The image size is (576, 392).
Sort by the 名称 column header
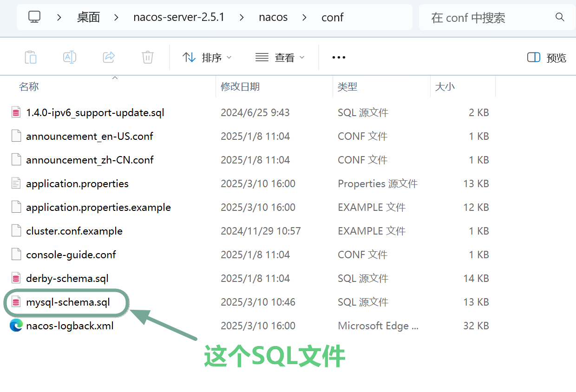[x=29, y=86]
